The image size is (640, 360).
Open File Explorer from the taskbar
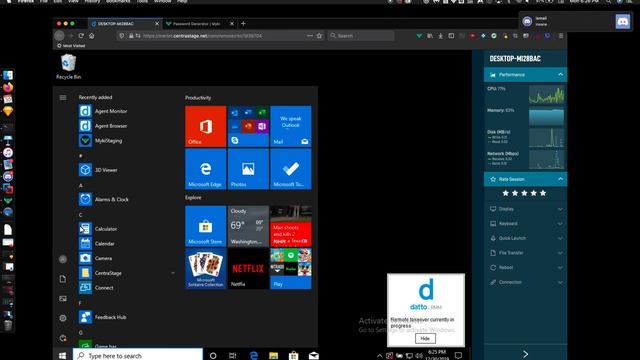click(x=273, y=356)
